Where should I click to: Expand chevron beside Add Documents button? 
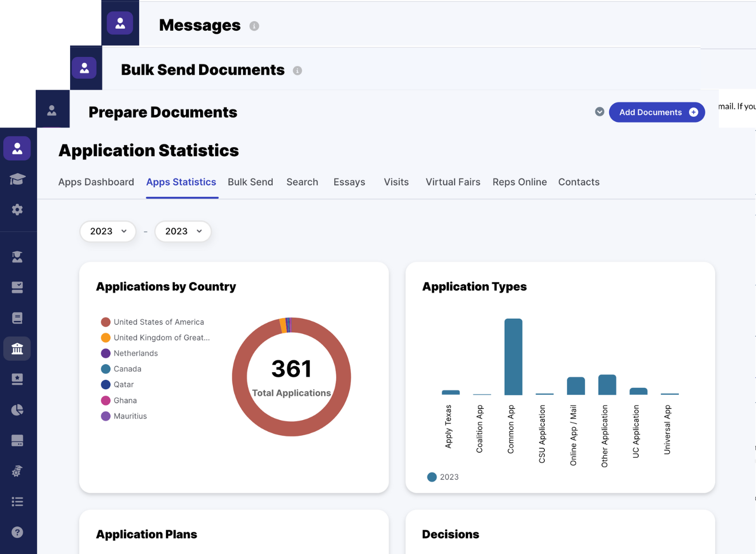599,112
